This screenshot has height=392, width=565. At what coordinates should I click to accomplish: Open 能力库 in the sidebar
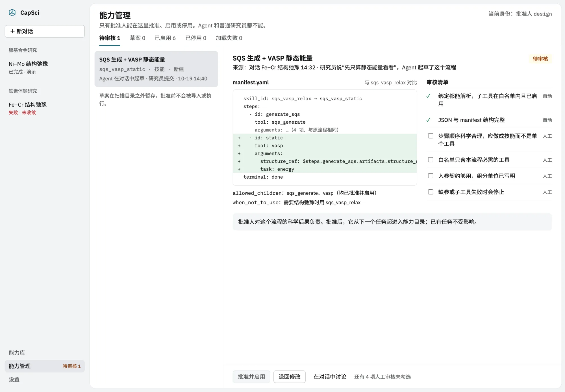pos(17,353)
